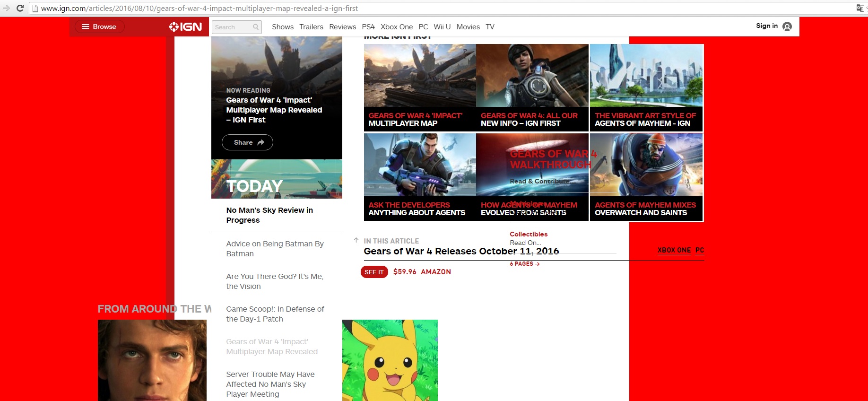Image resolution: width=868 pixels, height=401 pixels.
Task: Open the Ask the Developers Anything card
Action: pos(420,177)
